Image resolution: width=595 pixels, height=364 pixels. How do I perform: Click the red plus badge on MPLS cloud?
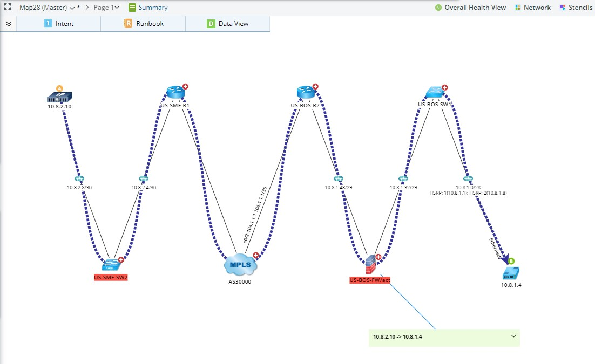(x=256, y=255)
